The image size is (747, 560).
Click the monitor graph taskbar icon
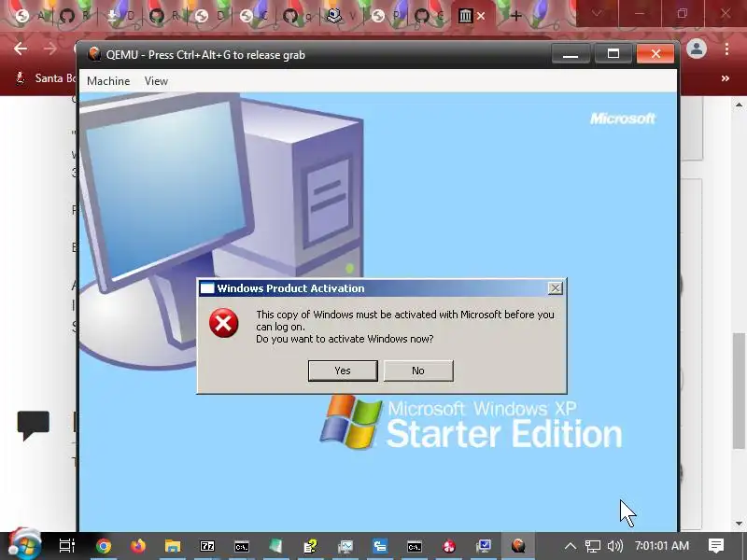click(x=345, y=546)
